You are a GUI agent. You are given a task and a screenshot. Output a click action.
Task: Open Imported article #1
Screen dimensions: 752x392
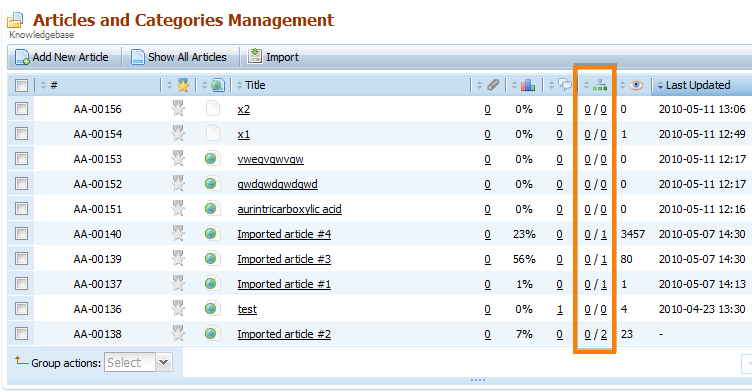(x=284, y=284)
